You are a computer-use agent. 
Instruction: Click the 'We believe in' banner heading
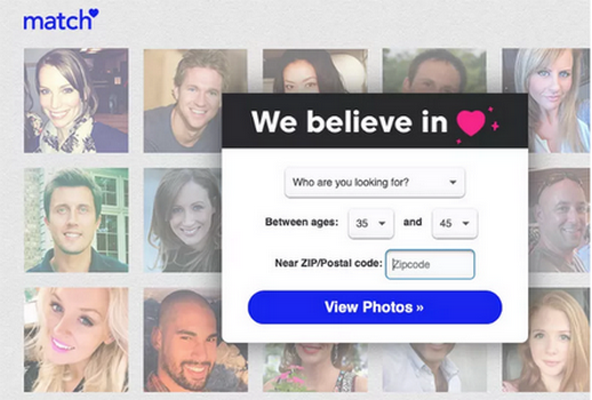click(349, 122)
